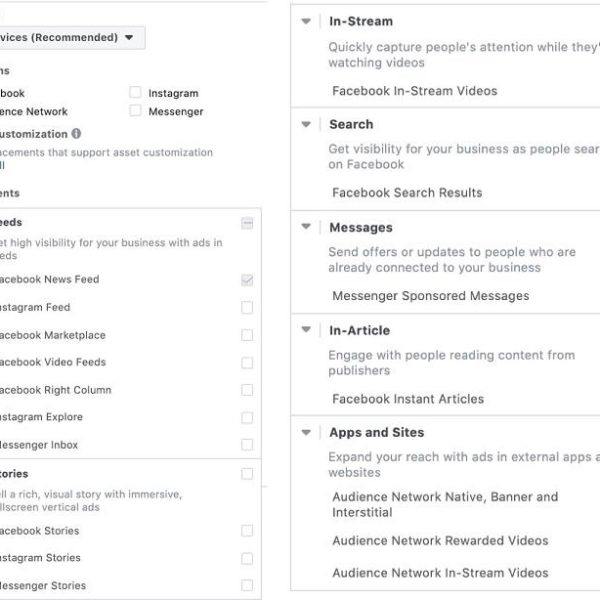Image resolution: width=600 pixels, height=600 pixels.
Task: Collapse the Apps and Sites section arrow
Action: point(307,433)
